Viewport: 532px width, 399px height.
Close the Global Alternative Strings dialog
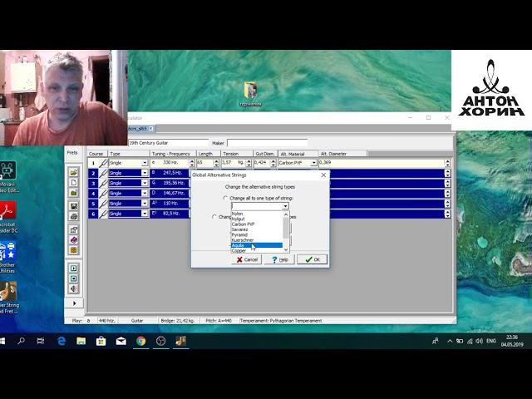[323, 175]
